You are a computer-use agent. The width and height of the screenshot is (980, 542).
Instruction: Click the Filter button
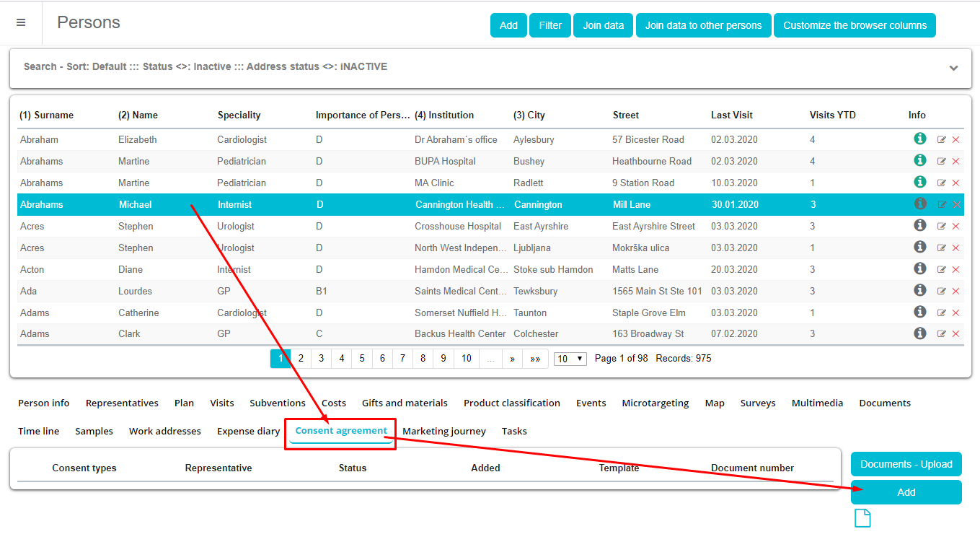coord(549,25)
